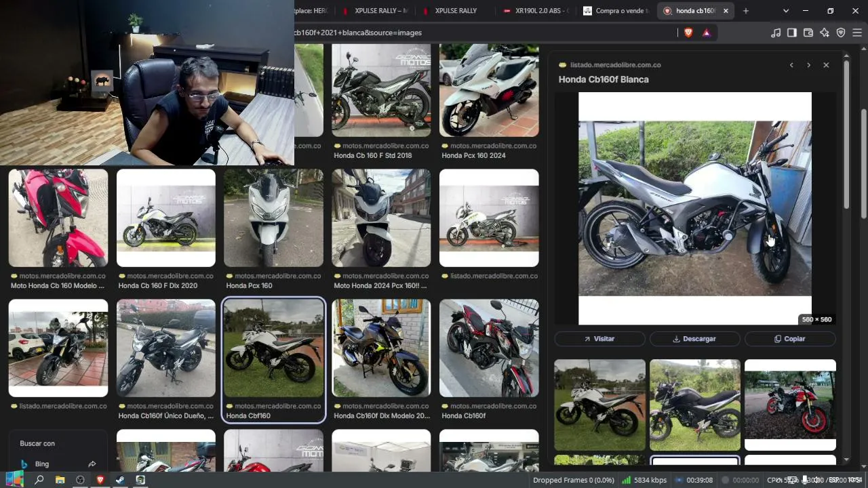Open the media playlist music-note icon
Screen dimensions: 868x488
coord(776,33)
